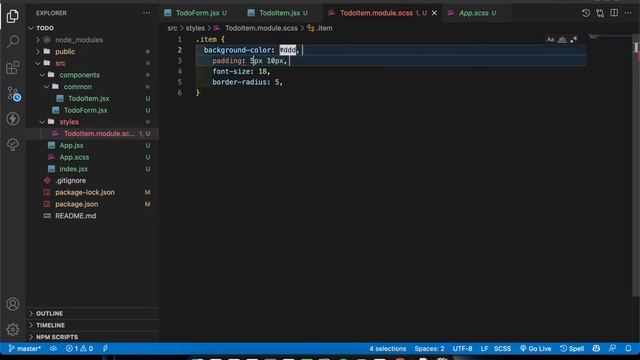The image size is (640, 360).
Task: Open editor more actions ellipsis menu
Action: [628, 13]
